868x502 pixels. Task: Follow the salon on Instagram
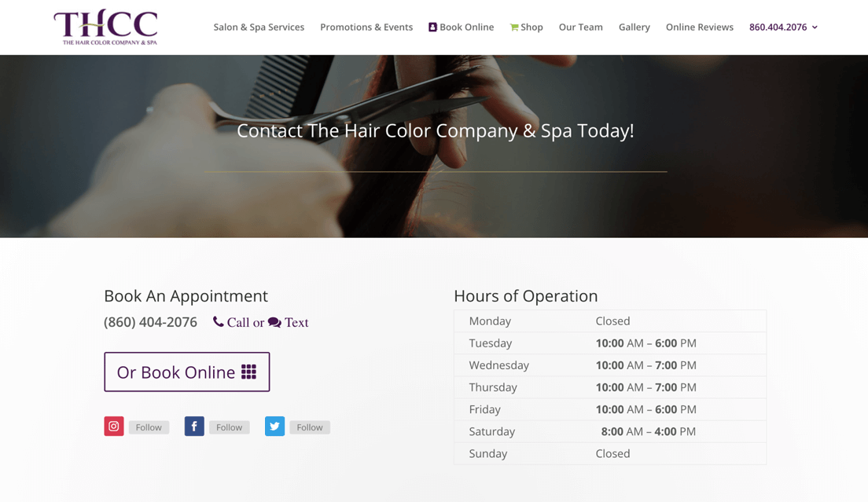pos(149,427)
